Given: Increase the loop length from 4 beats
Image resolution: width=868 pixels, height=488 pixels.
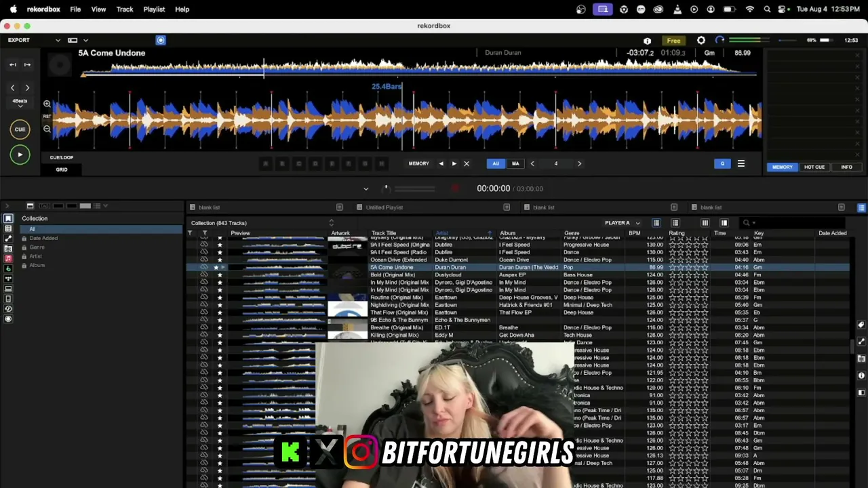Looking at the screenshot, I should click(x=579, y=163).
